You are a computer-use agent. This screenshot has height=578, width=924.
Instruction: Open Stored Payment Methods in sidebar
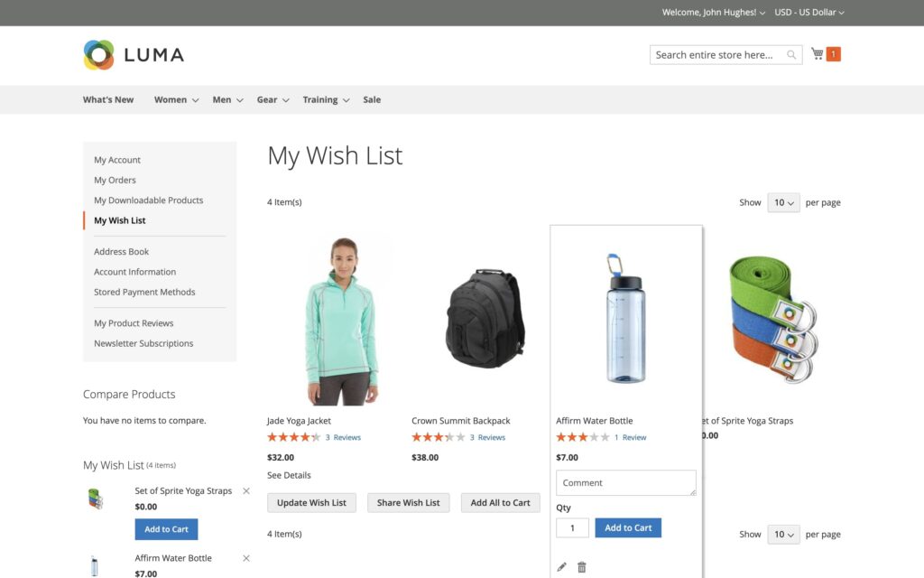(x=144, y=292)
